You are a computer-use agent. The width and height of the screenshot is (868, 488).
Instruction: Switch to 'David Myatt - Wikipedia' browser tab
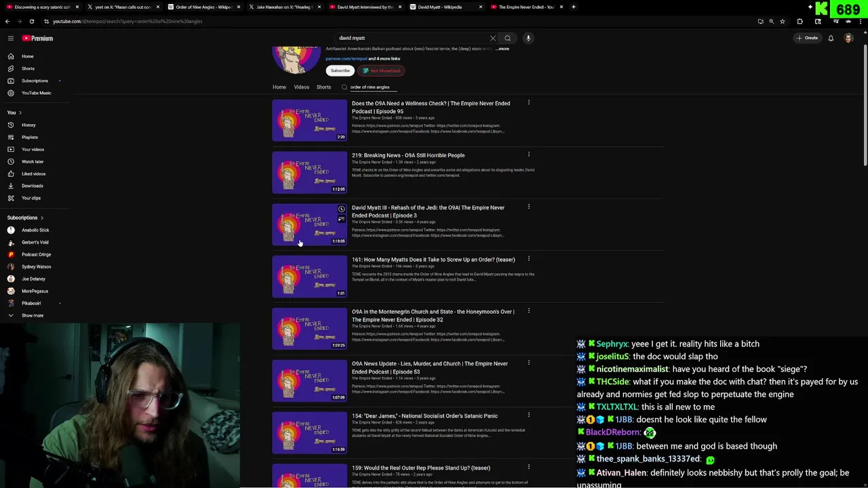pos(444,7)
